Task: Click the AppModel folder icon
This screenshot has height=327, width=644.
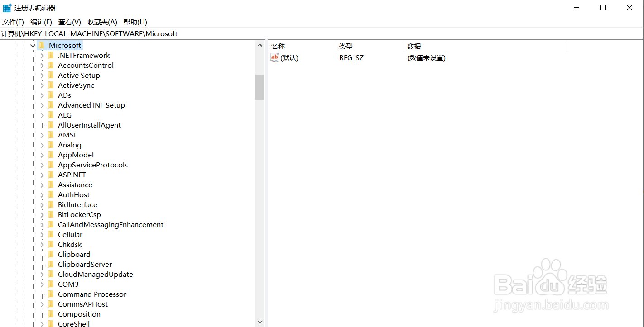Action: 51,155
